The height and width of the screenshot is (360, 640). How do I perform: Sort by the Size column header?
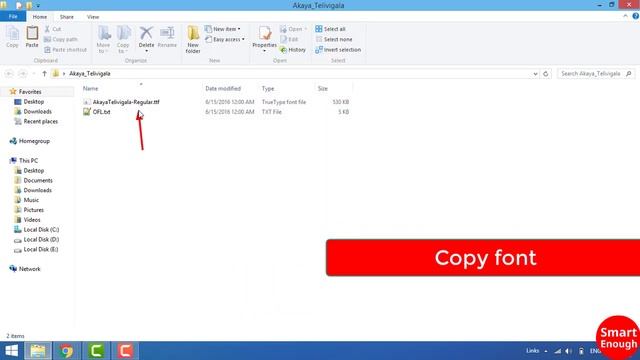click(x=322, y=88)
